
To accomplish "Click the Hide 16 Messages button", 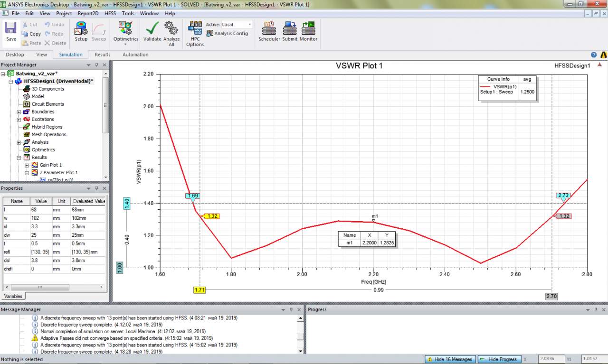I will tap(449, 359).
